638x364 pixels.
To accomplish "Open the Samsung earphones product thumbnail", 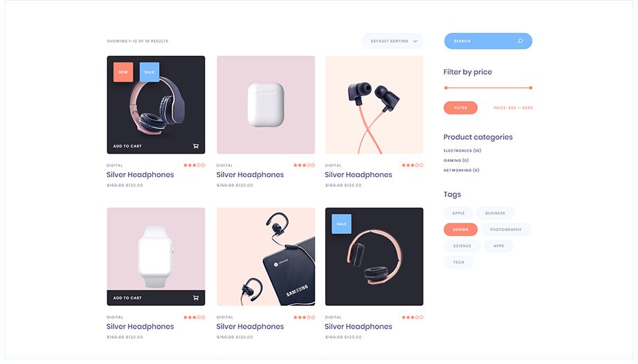I will 266,257.
